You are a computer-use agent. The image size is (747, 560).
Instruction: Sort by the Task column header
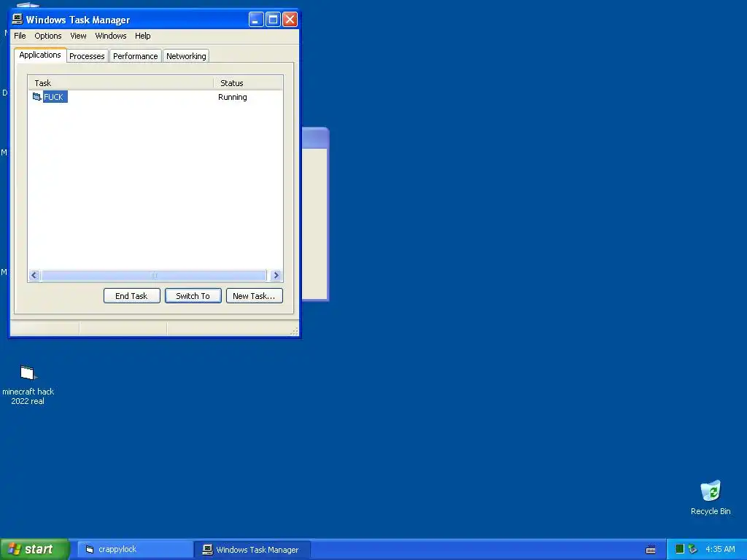click(120, 83)
